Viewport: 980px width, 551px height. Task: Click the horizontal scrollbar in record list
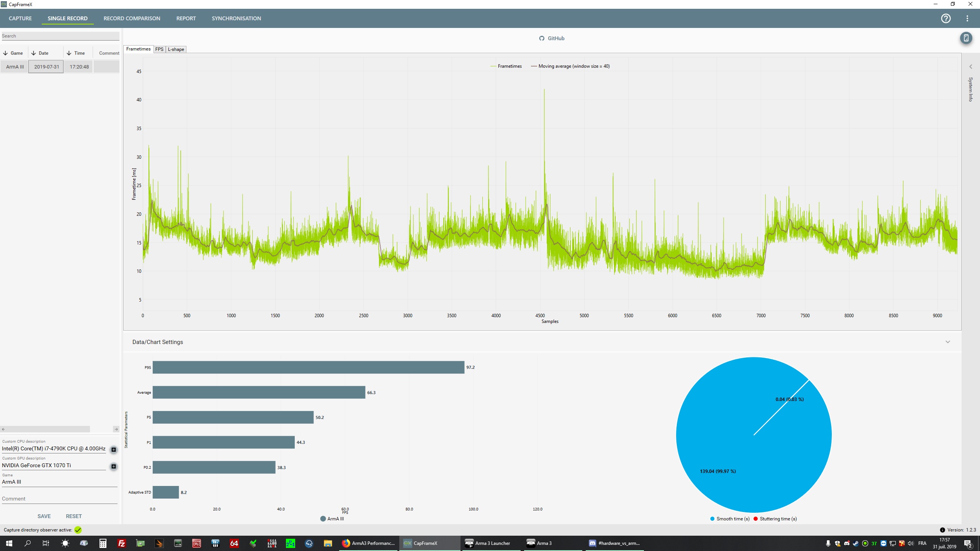[x=46, y=429]
